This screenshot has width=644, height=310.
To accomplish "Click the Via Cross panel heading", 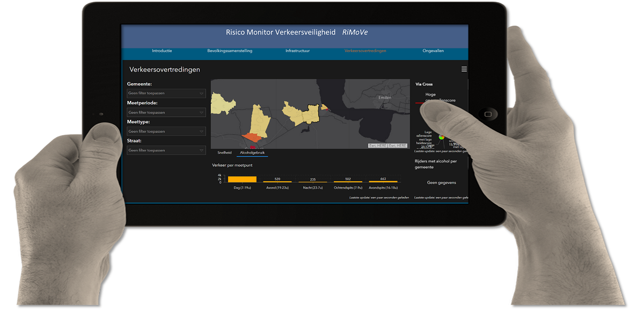I will [x=424, y=84].
